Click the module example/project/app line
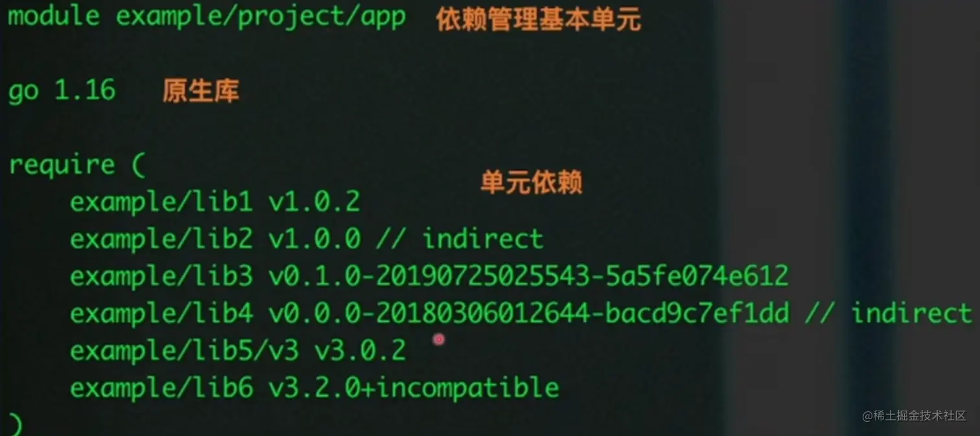Viewport: 980px width, 436px height. [207, 16]
